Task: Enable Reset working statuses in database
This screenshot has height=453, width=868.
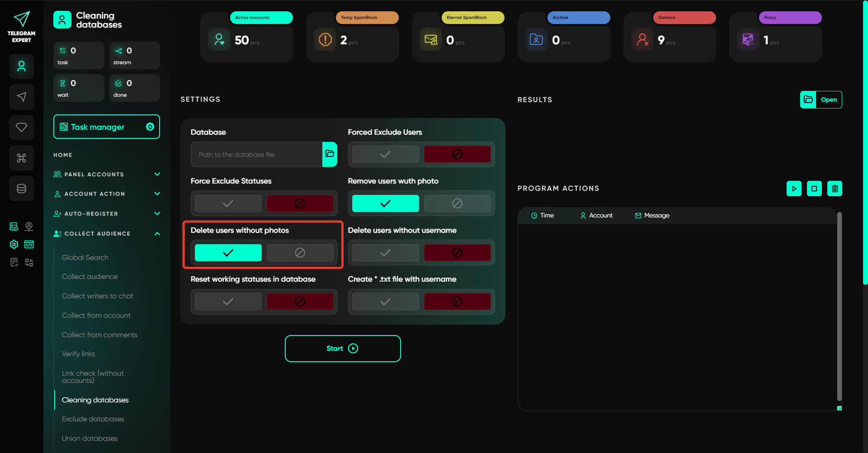Action: [x=228, y=302]
